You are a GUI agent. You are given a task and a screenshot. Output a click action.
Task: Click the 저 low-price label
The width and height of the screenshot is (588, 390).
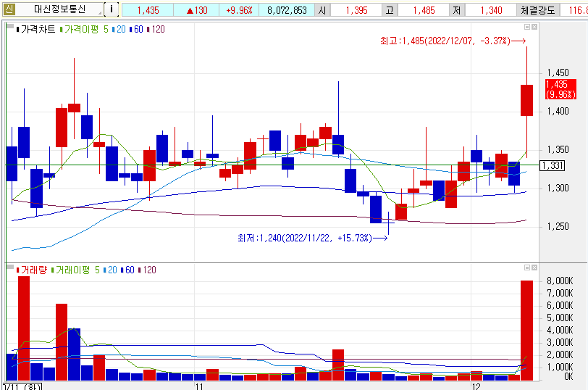tap(457, 10)
